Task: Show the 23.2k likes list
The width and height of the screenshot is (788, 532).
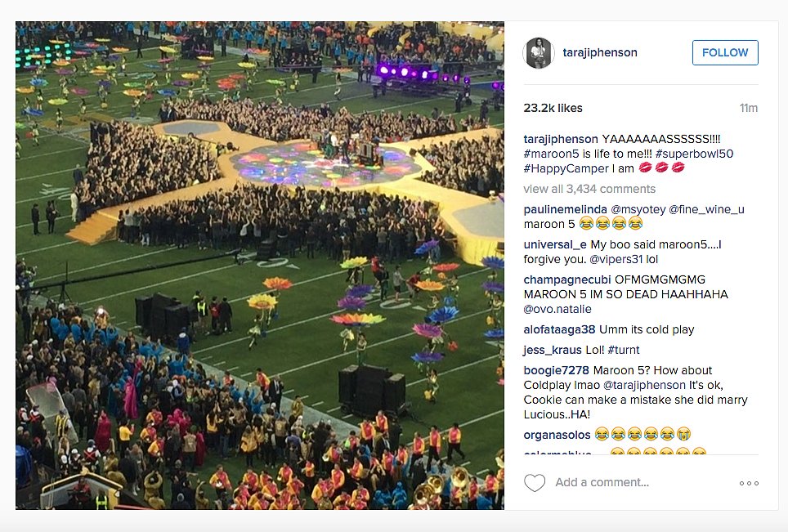Action: pyautogui.click(x=553, y=108)
